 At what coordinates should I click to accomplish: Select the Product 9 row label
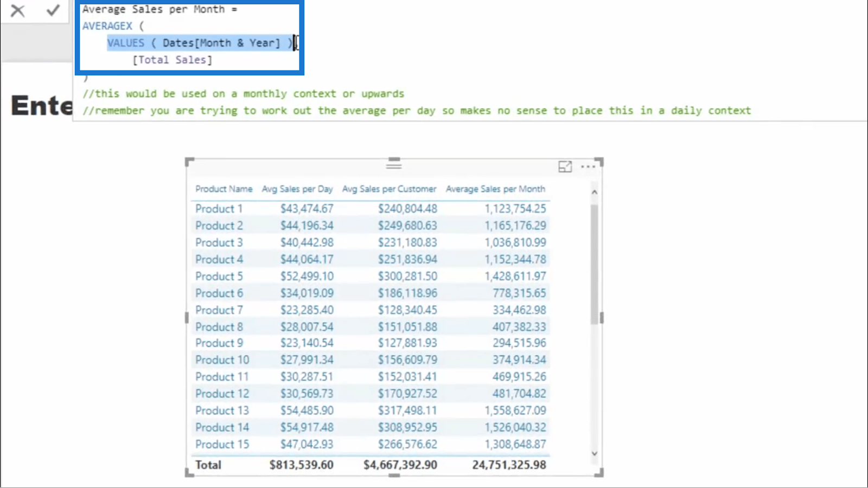pos(219,343)
